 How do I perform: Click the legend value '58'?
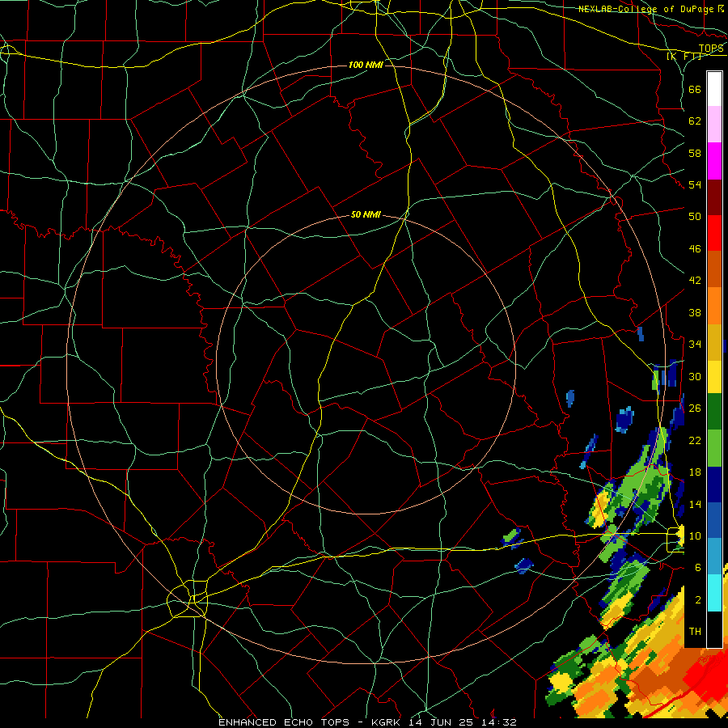695,153
